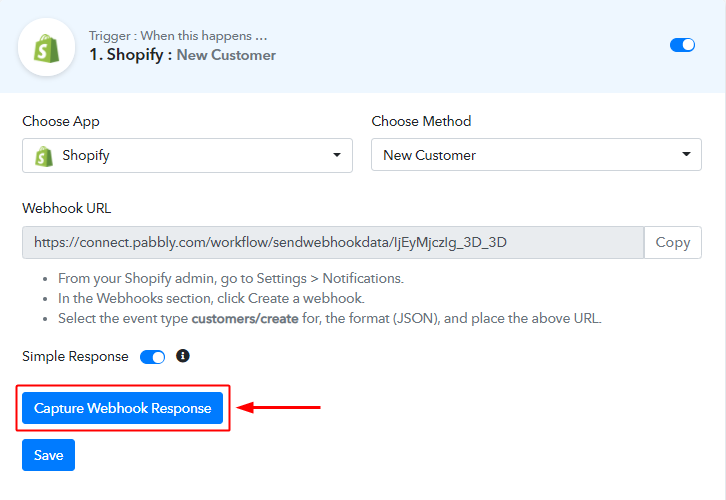Click the Capture Webhook Response button
Image resolution: width=726 pixels, height=500 pixels.
tap(123, 408)
